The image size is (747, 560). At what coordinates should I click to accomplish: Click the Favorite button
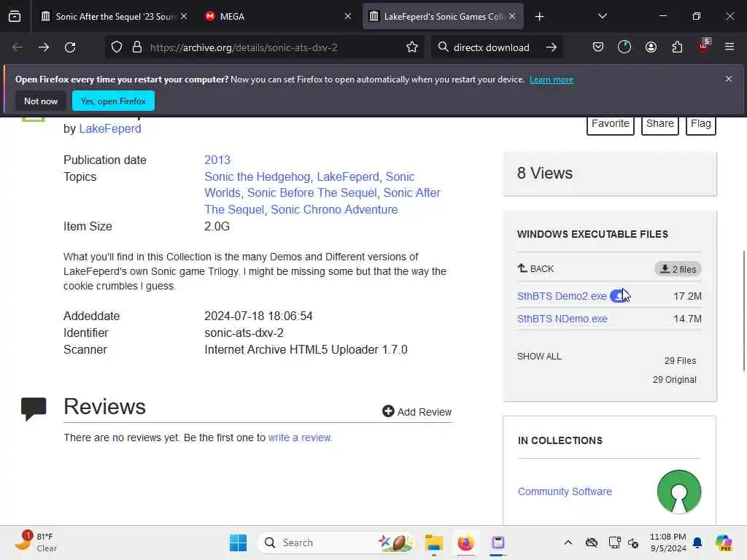[x=611, y=125]
